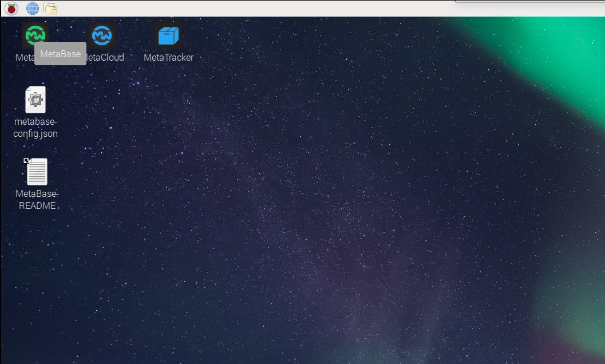
Task: Click the empty starry desktop center
Action: tap(302, 189)
